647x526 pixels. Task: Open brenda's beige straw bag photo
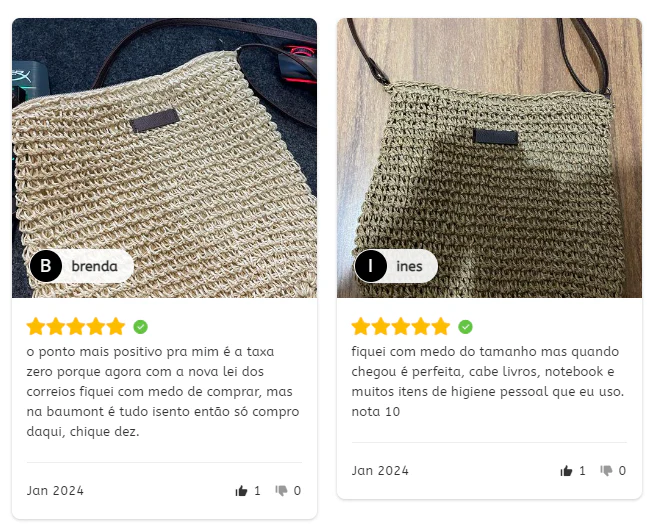click(165, 158)
